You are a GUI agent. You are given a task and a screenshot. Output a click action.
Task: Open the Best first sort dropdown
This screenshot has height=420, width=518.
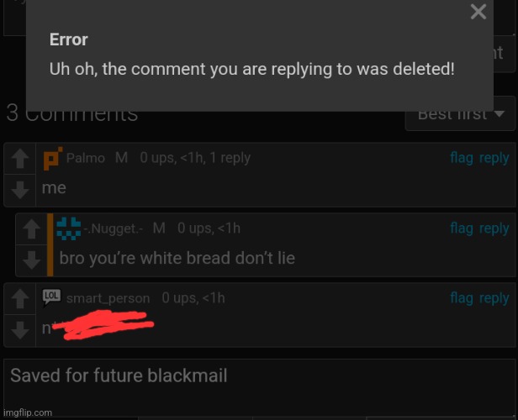click(x=460, y=114)
